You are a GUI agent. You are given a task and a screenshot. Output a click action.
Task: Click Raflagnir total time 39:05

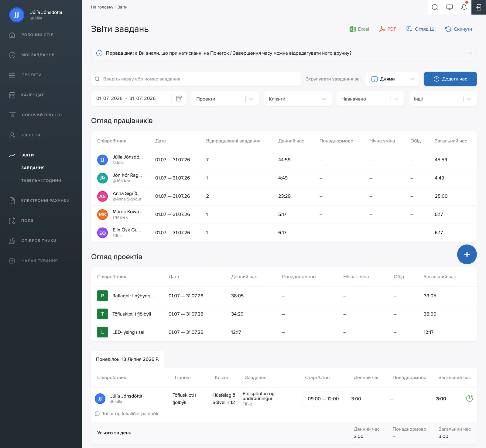point(430,296)
